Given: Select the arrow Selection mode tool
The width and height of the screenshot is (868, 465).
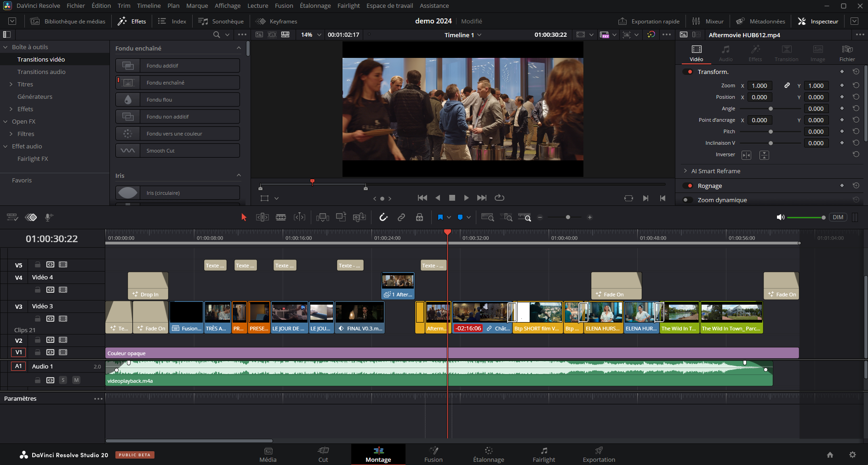Looking at the screenshot, I should point(244,217).
